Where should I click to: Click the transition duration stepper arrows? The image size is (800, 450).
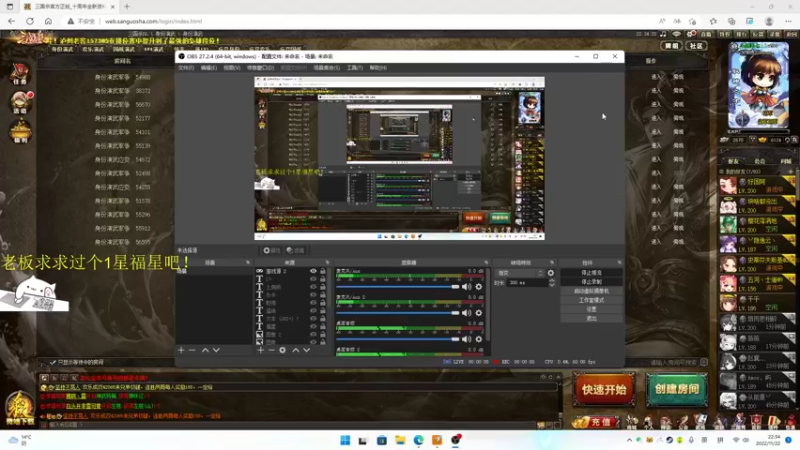[552, 282]
